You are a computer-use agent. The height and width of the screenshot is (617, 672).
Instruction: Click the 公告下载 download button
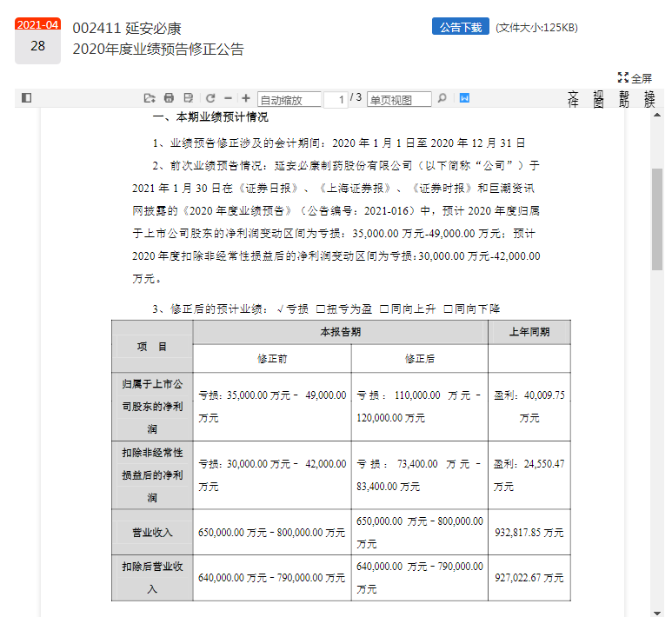pos(461,27)
